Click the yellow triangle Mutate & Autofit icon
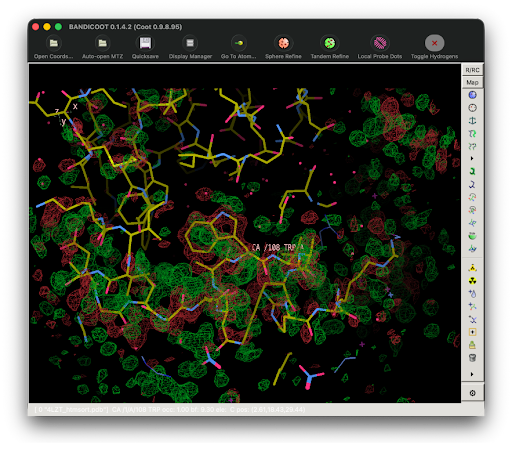 tap(472, 268)
